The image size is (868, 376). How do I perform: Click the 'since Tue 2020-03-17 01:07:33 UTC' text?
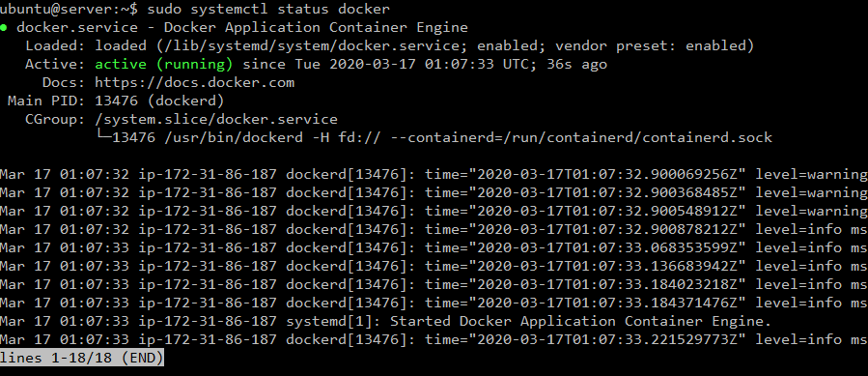tap(385, 65)
